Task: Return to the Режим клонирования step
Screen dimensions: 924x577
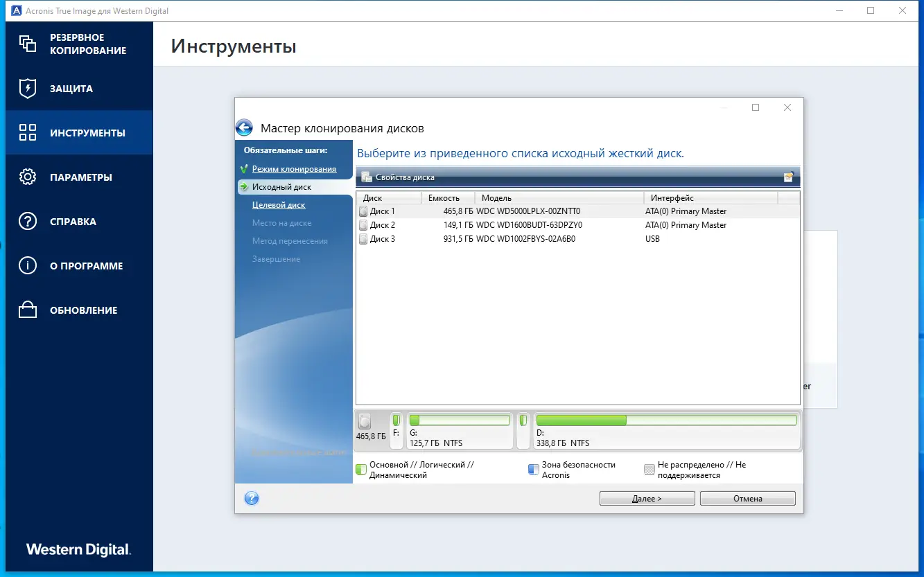Action: 294,169
